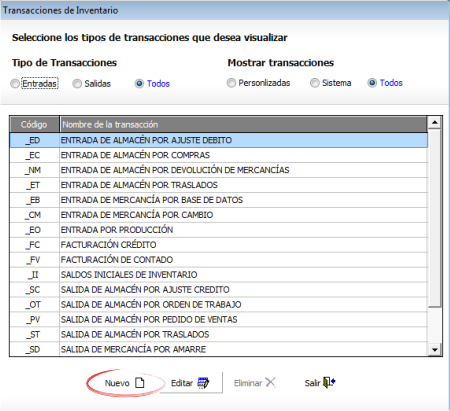Choose Todos under Tipo de Transacciones

[x=139, y=83]
